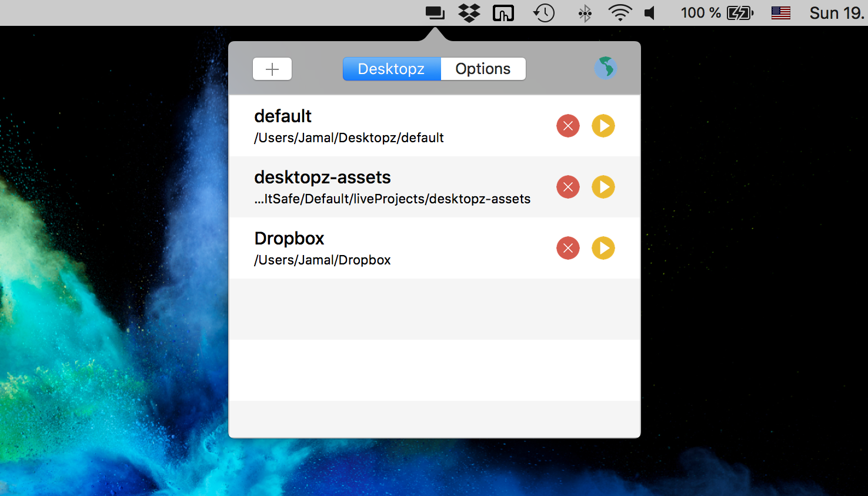Open the Wi-Fi menu

pyautogui.click(x=620, y=13)
